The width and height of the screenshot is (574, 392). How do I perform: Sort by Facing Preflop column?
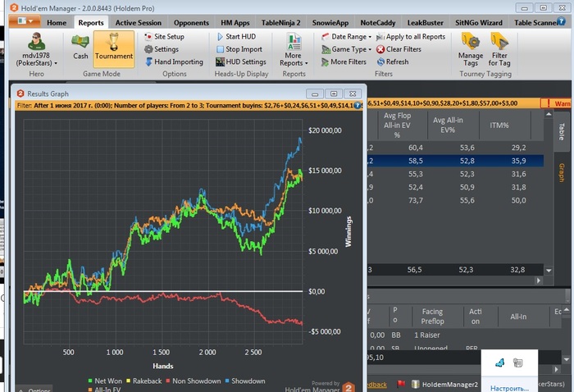click(x=432, y=317)
